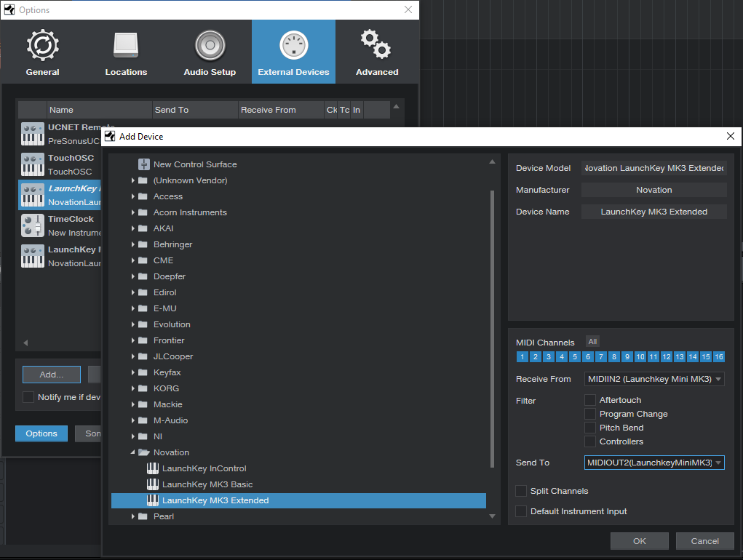Click the Options page button at bottom
The image size is (743, 560).
click(41, 433)
